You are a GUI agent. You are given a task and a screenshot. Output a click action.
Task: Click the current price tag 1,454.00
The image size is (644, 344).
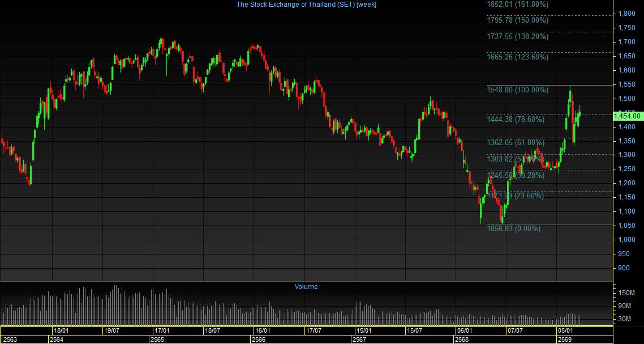(x=627, y=116)
